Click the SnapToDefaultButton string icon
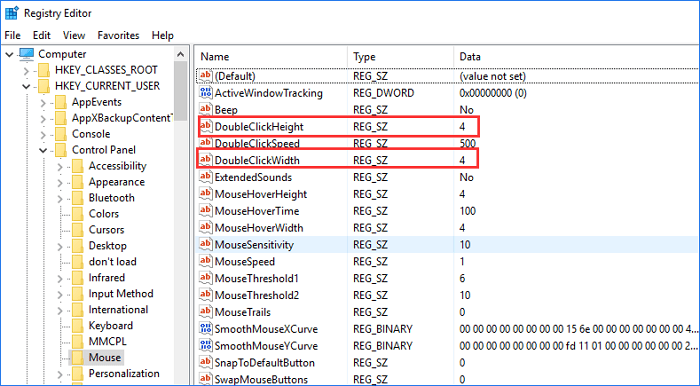 point(205,362)
